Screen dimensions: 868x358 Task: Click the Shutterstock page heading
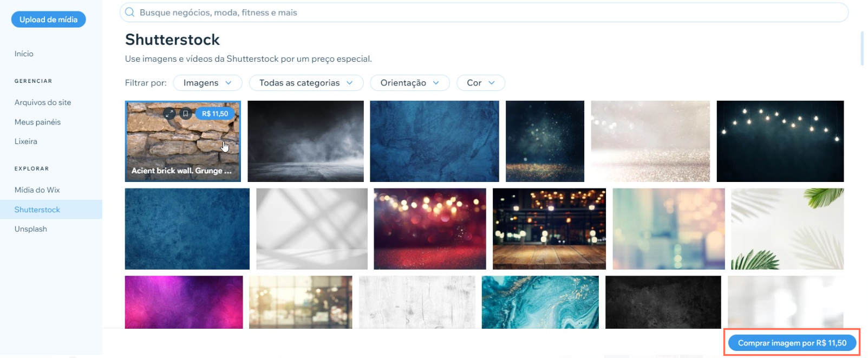coord(172,40)
